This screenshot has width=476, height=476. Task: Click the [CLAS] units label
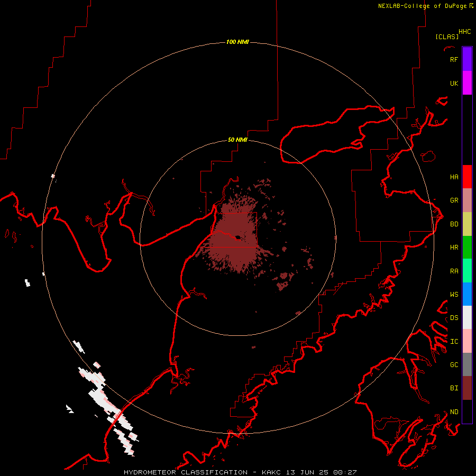447,36
